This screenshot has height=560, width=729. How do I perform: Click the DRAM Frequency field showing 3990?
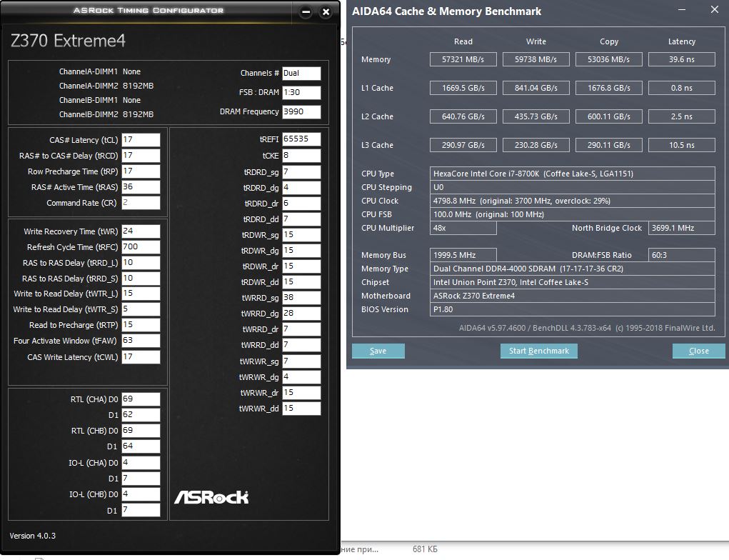301,111
